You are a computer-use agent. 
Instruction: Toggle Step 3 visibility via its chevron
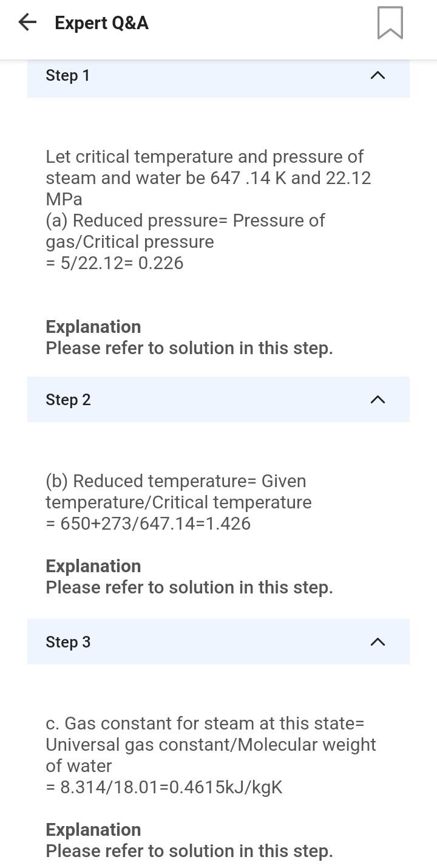pyautogui.click(x=377, y=642)
